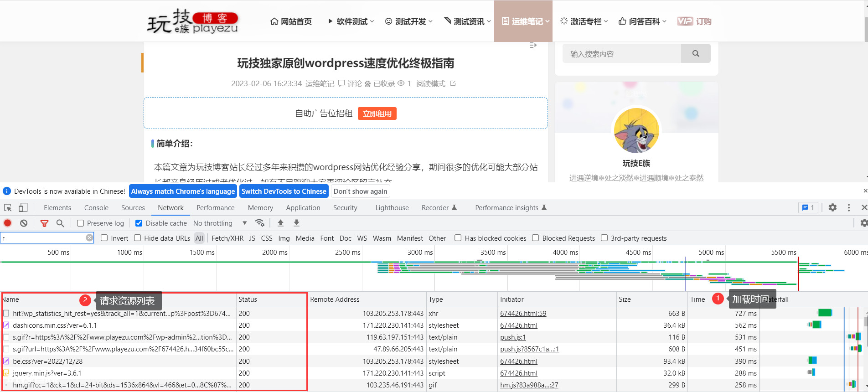The width and height of the screenshot is (868, 392).
Task: Import HAR file upload icon
Action: [x=280, y=223]
